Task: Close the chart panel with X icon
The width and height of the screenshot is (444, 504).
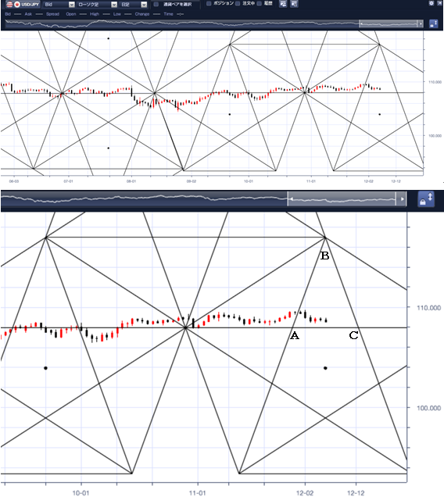Action: pos(439,3)
